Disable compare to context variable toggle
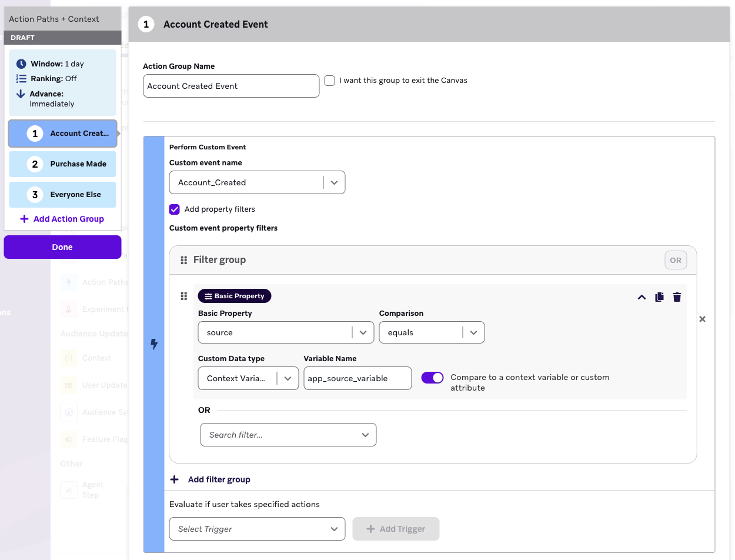735x560 pixels. click(432, 378)
